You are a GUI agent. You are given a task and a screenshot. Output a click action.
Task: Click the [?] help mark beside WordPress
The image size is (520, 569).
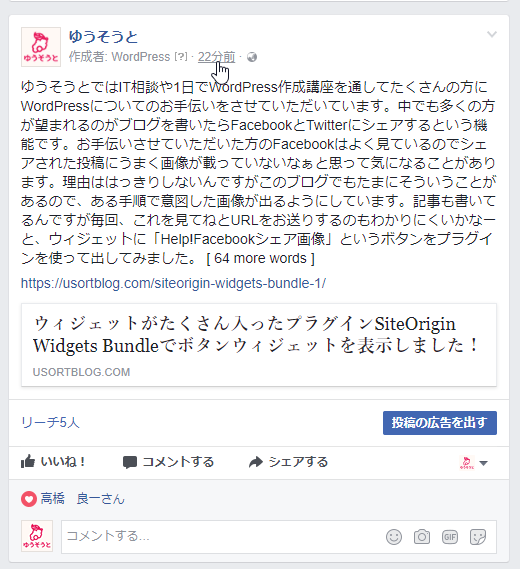click(x=181, y=57)
